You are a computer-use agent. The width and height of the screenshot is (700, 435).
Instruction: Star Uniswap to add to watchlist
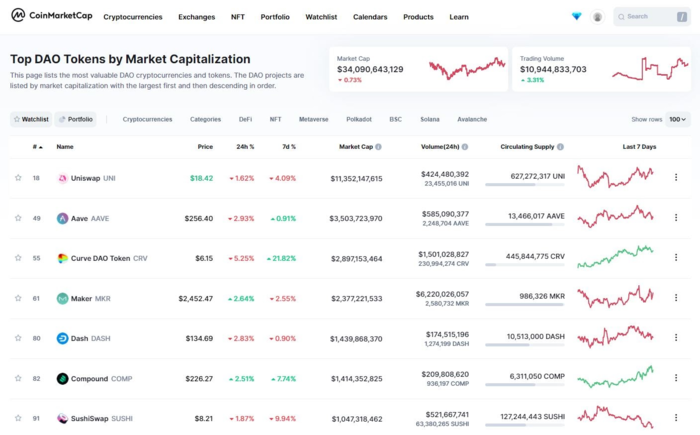18,178
